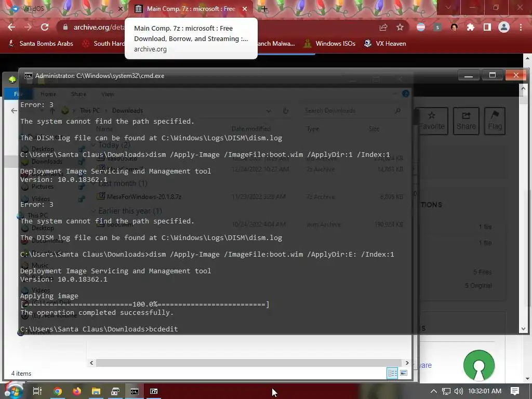Open the Home ribbon tab in Explorer
The width and height of the screenshot is (532, 399).
(48, 94)
